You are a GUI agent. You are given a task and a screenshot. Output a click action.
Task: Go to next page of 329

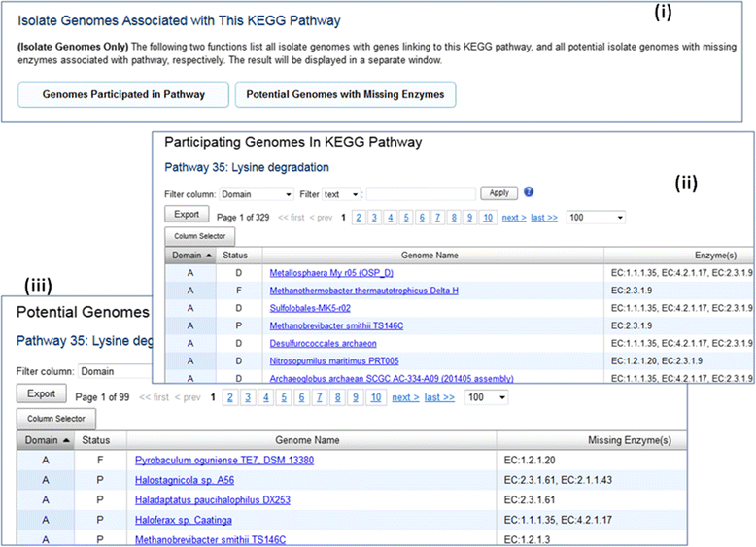(514, 218)
